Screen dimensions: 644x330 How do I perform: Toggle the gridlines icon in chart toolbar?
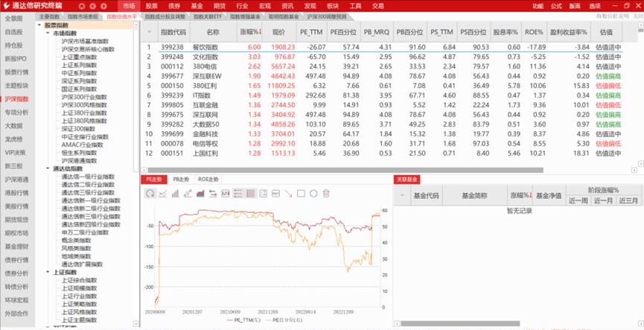(x=251, y=194)
